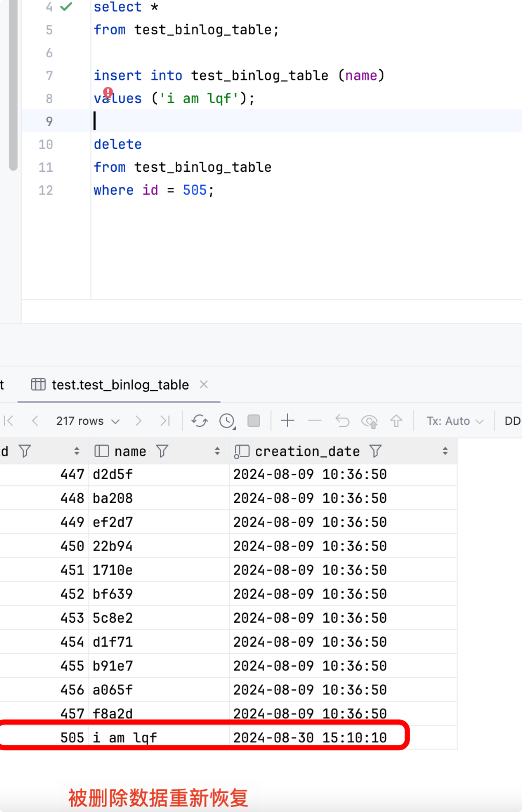
Task: Click the delete row minus icon
Action: [x=315, y=421]
